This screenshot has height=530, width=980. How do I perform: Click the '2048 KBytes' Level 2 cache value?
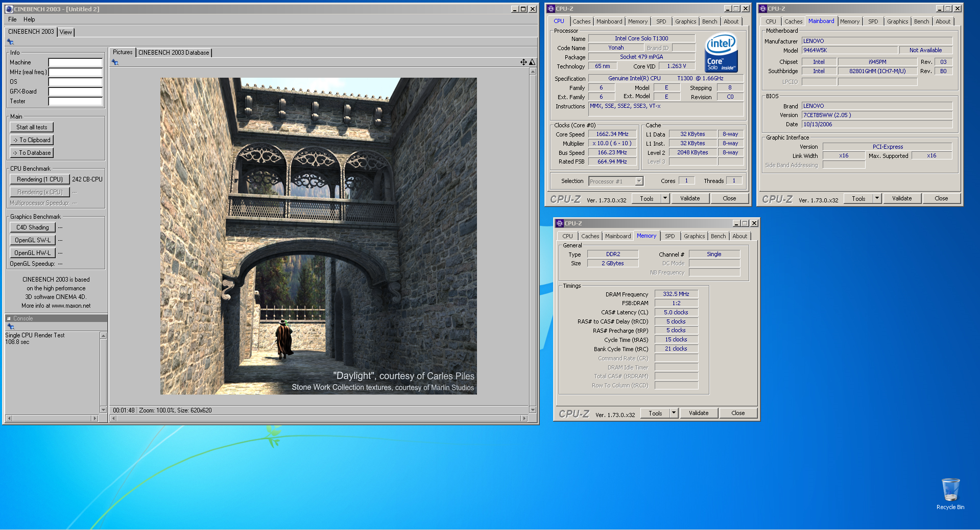tap(692, 152)
